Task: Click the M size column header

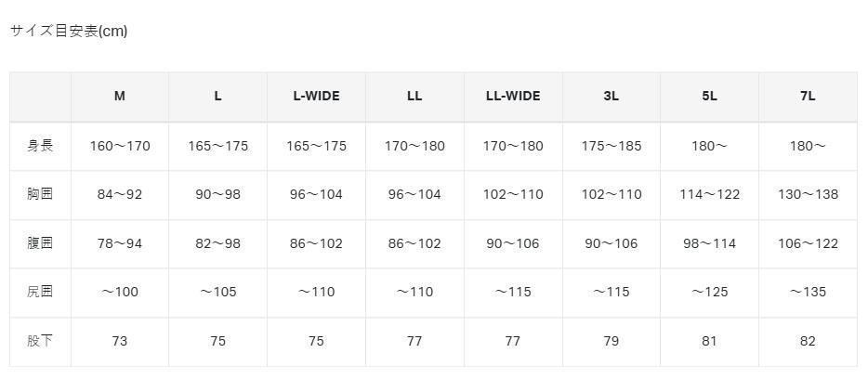Action: (120, 97)
